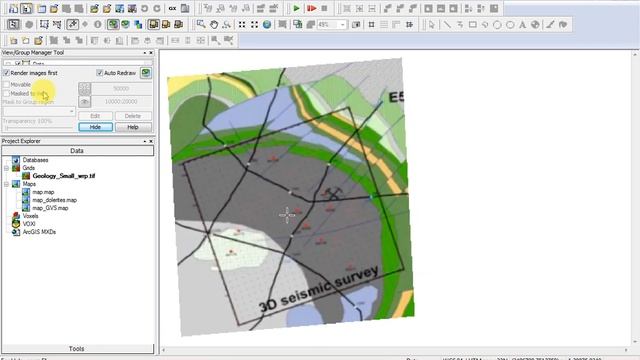Click the open folder icon in the third toolbar row
The width and height of the screenshot is (640, 360).
click(x=38, y=40)
